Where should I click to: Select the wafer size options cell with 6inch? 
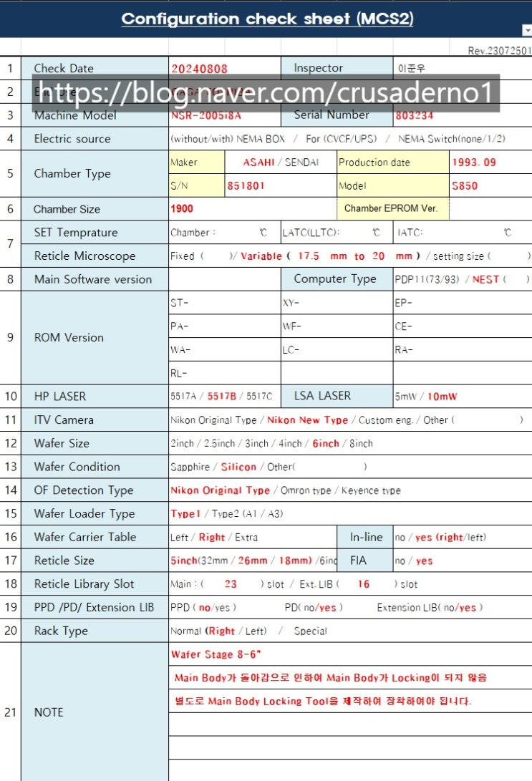[350, 443]
